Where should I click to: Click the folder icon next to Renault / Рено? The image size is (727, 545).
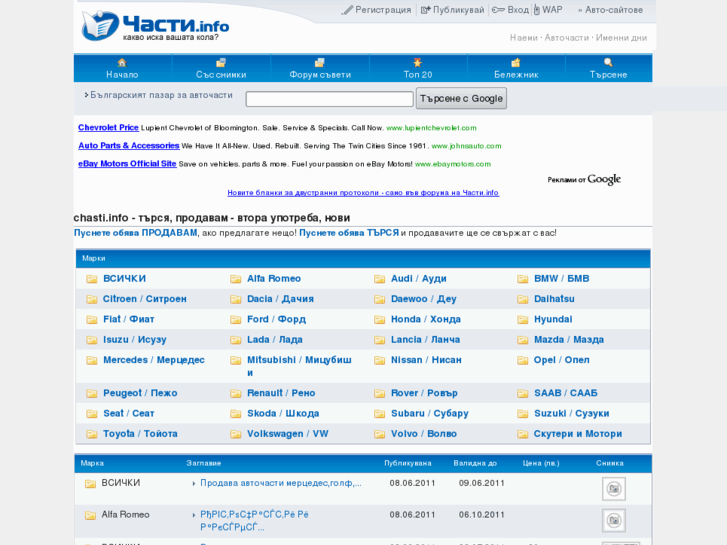pos(236,393)
